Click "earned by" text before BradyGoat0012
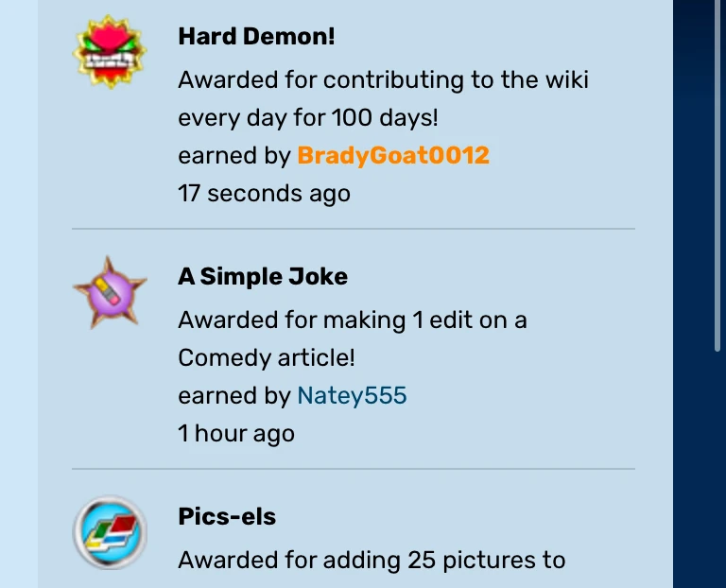The height and width of the screenshot is (588, 726). click(233, 155)
